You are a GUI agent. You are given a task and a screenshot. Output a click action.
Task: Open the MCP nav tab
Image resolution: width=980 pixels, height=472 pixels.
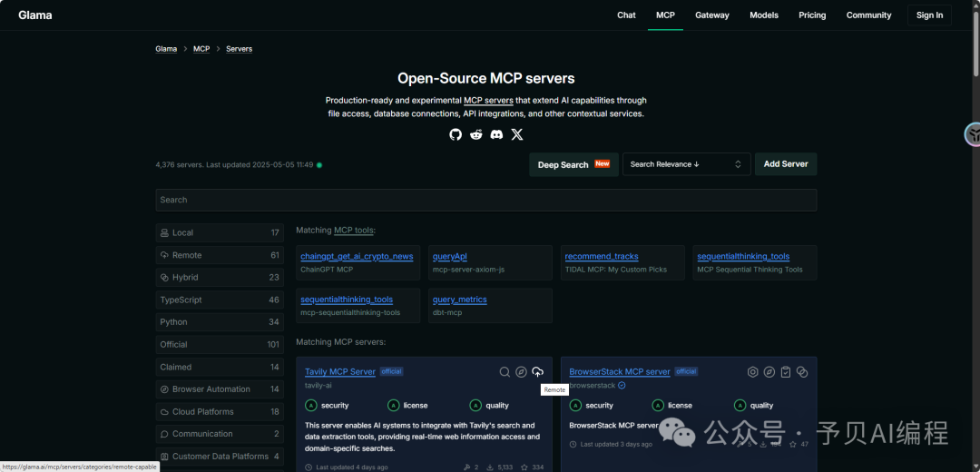tap(665, 15)
